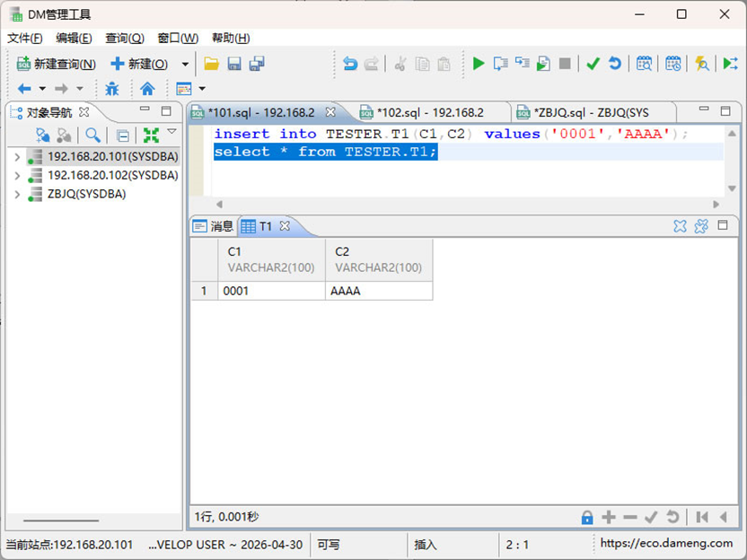Open the back arrow history dropdown
This screenshot has width=747, height=560.
point(42,89)
